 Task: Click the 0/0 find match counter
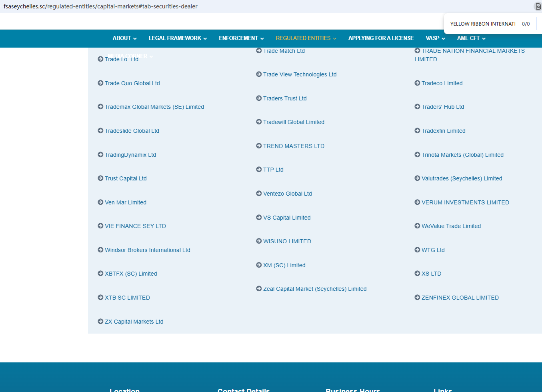[x=526, y=24]
